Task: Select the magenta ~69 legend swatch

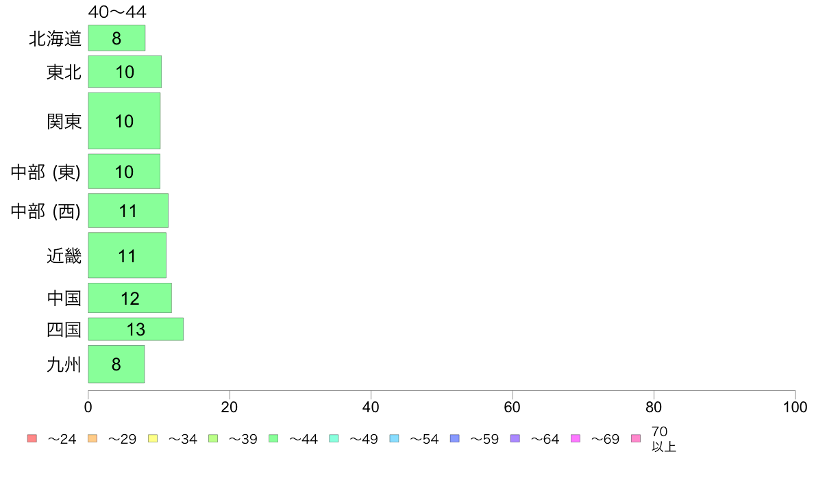Action: tap(575, 438)
